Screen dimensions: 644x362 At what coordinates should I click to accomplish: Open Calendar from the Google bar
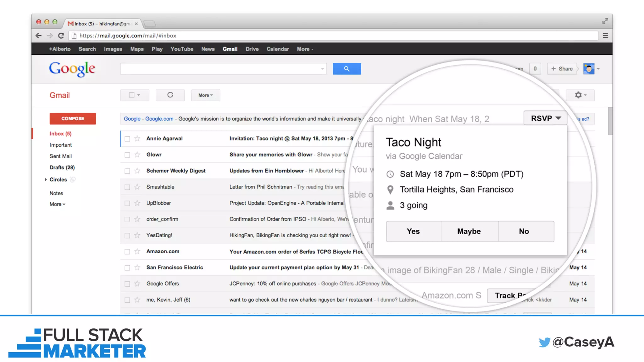click(x=277, y=49)
